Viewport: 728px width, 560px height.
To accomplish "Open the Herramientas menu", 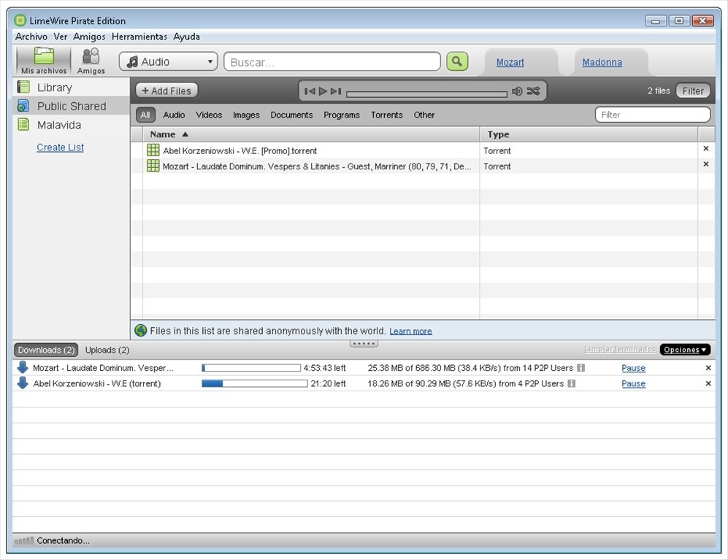I will [x=139, y=37].
